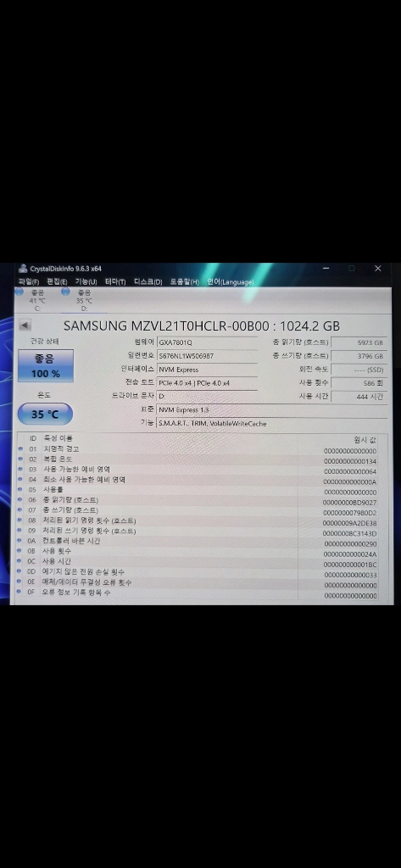401x868 pixels.
Task: Select row 0D 예기치 않은 전원 손실 횟수
Action: tap(198, 572)
